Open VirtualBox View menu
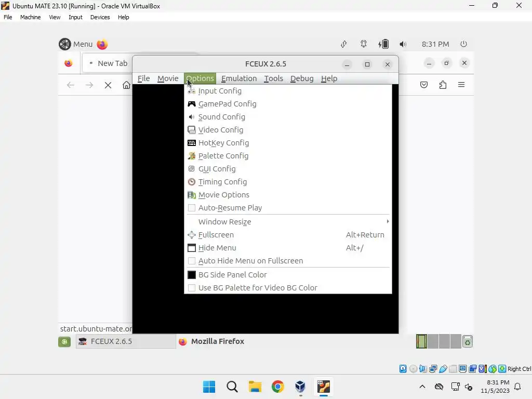532x399 pixels. coord(55,17)
